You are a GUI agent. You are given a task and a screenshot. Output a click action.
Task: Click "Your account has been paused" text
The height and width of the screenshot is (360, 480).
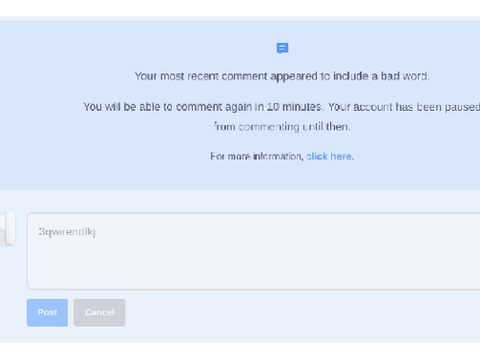(404, 107)
